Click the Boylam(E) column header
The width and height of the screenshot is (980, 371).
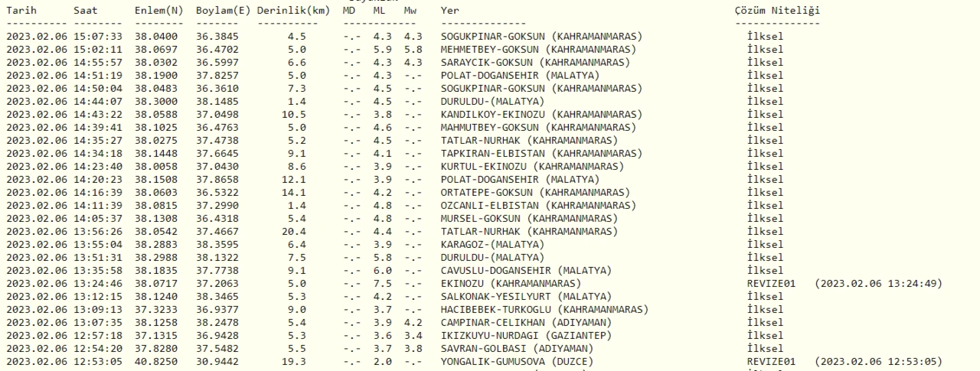pyautogui.click(x=222, y=11)
